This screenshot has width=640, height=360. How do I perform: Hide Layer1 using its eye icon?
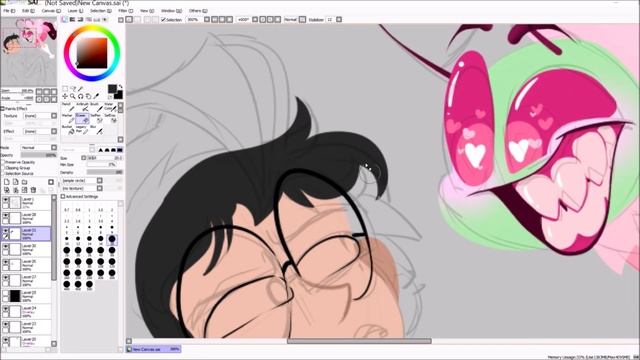coord(6,200)
